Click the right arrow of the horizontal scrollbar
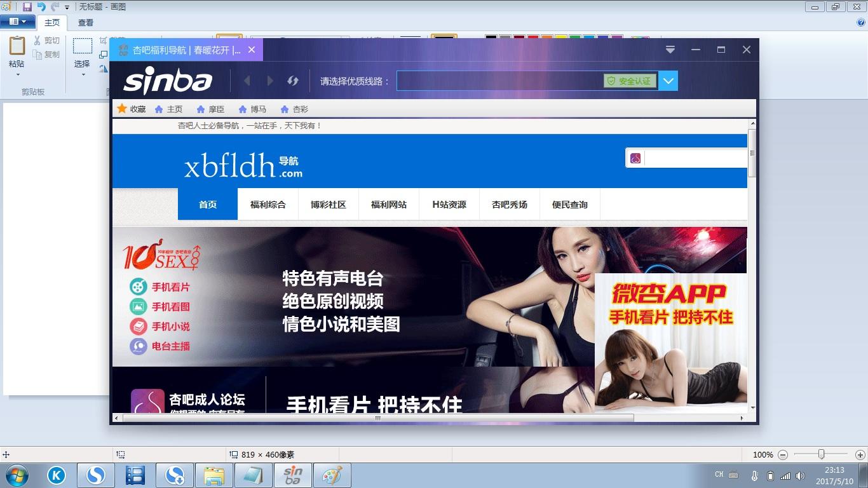This screenshot has width=868, height=488. (x=742, y=418)
